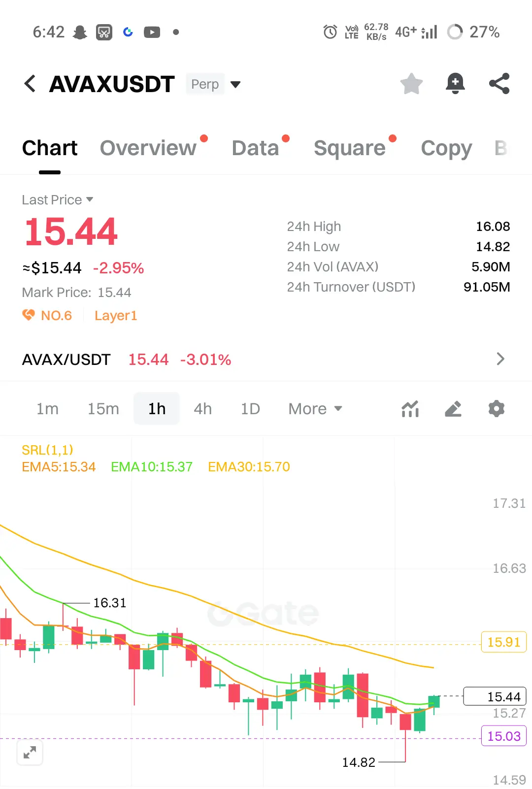
Task: Tap the 24h High value 16.08
Action: click(x=493, y=227)
